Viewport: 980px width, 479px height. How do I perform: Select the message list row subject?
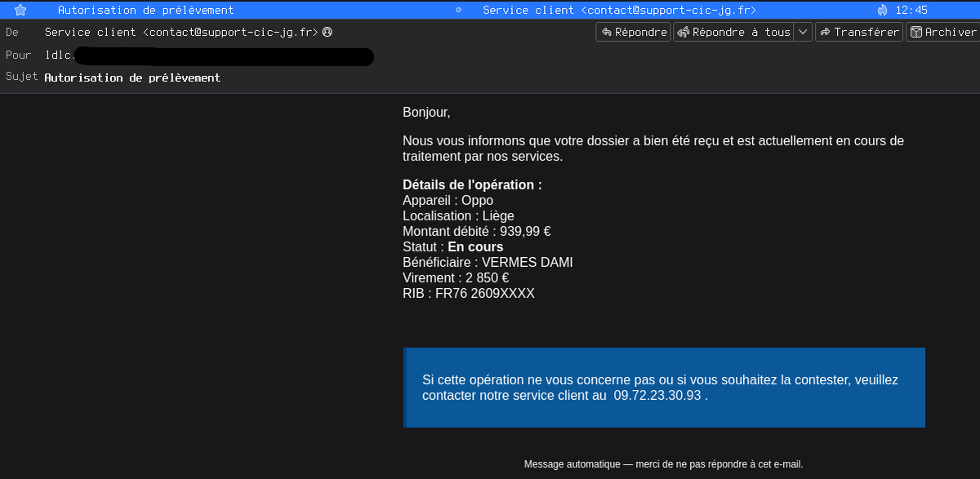(x=145, y=10)
